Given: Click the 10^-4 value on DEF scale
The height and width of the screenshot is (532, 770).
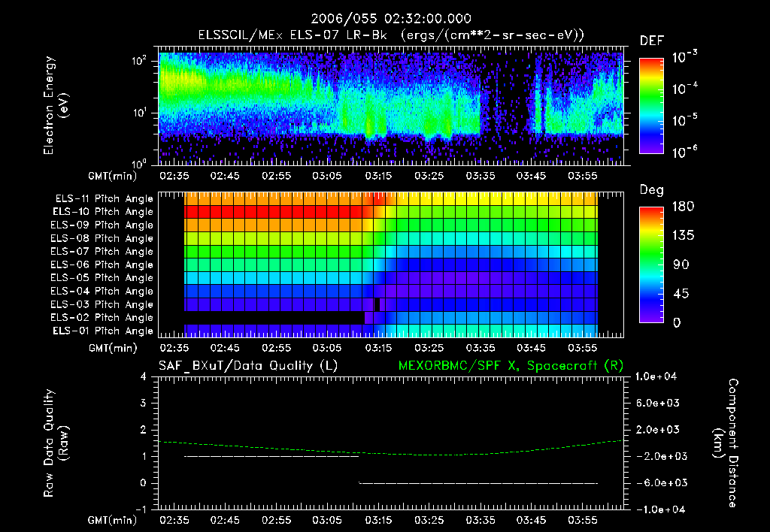Looking at the screenshot, I should [x=684, y=89].
